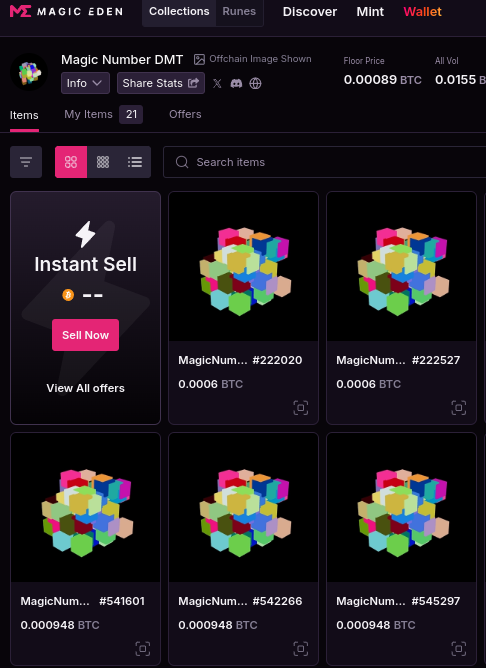Expand the Info dropdown

[85, 83]
